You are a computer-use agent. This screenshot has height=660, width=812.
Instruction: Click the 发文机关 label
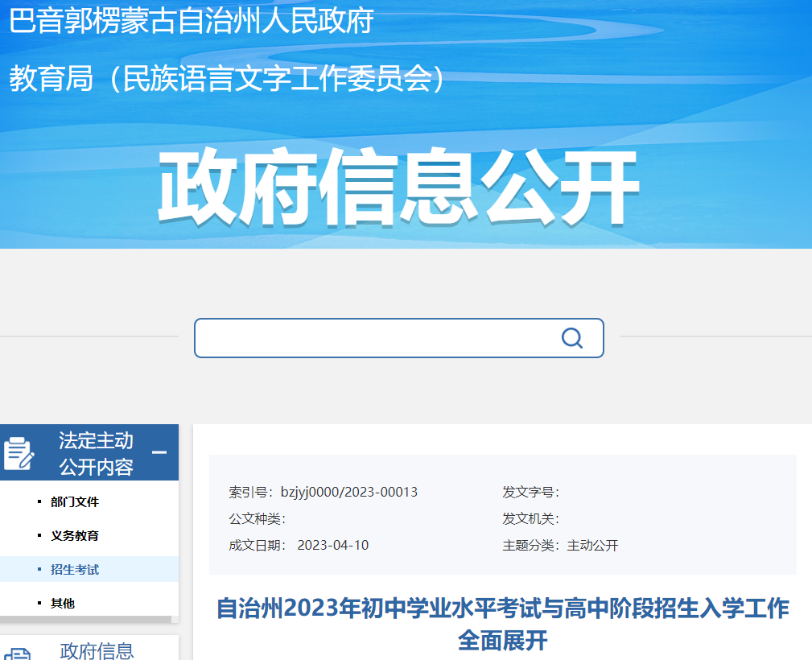pos(530,518)
